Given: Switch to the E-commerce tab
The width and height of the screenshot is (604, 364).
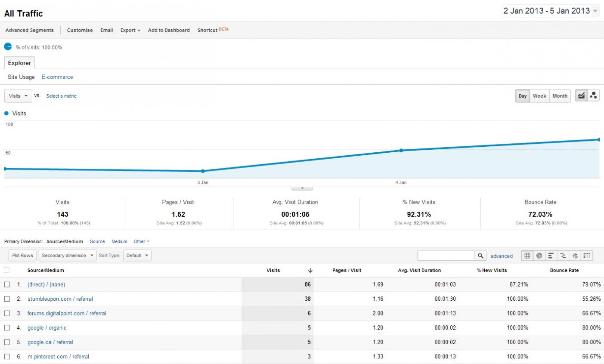Looking at the screenshot, I should coord(57,77).
